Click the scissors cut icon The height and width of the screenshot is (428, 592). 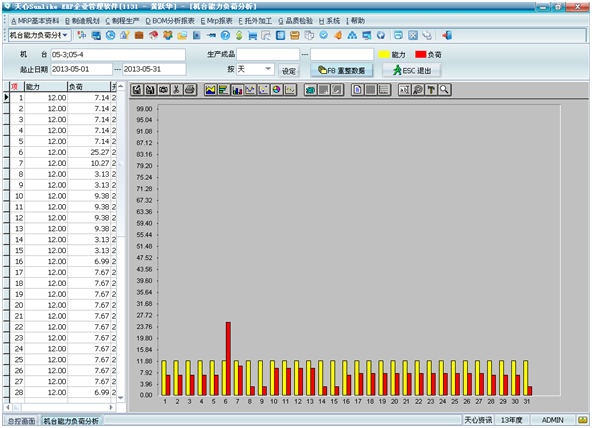176,90
